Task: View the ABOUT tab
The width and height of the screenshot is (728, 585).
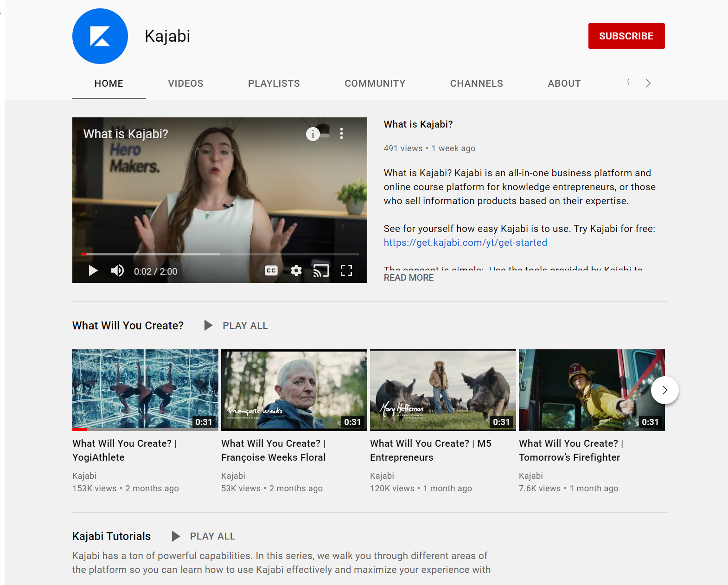Action: click(564, 84)
